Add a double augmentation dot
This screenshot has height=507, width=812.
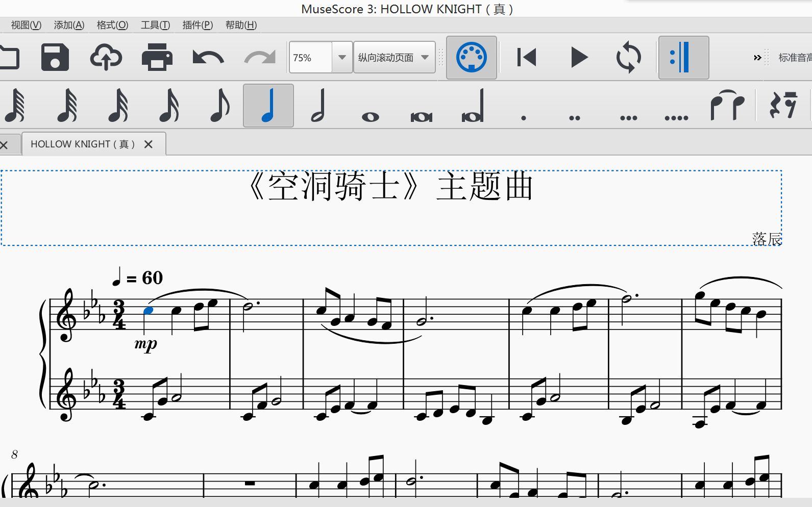pyautogui.click(x=575, y=118)
